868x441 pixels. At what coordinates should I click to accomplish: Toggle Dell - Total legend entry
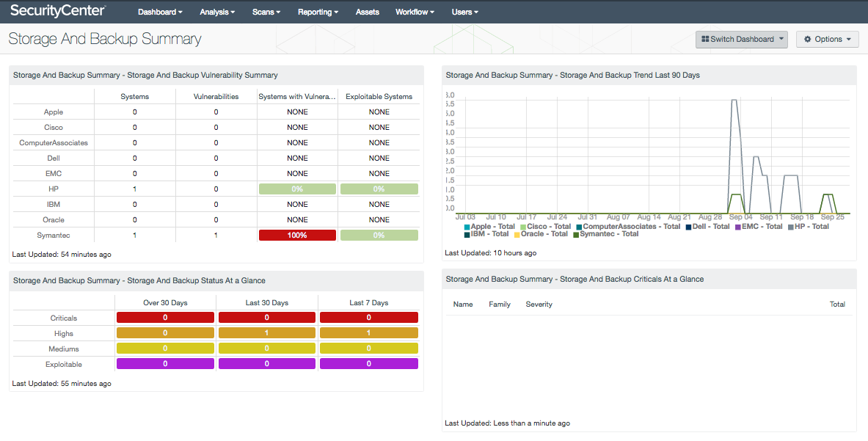[x=707, y=226]
